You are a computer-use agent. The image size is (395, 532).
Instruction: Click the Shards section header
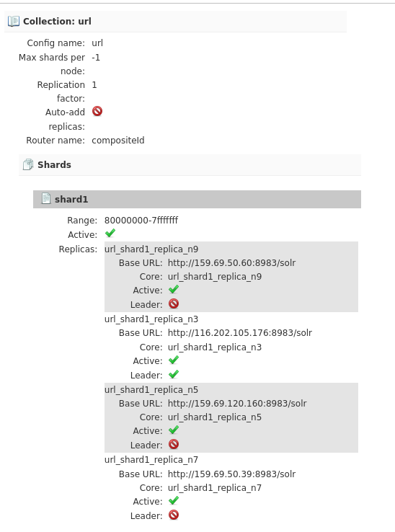tap(190, 165)
